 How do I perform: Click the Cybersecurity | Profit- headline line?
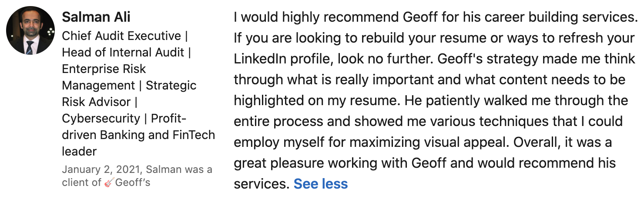point(124,118)
